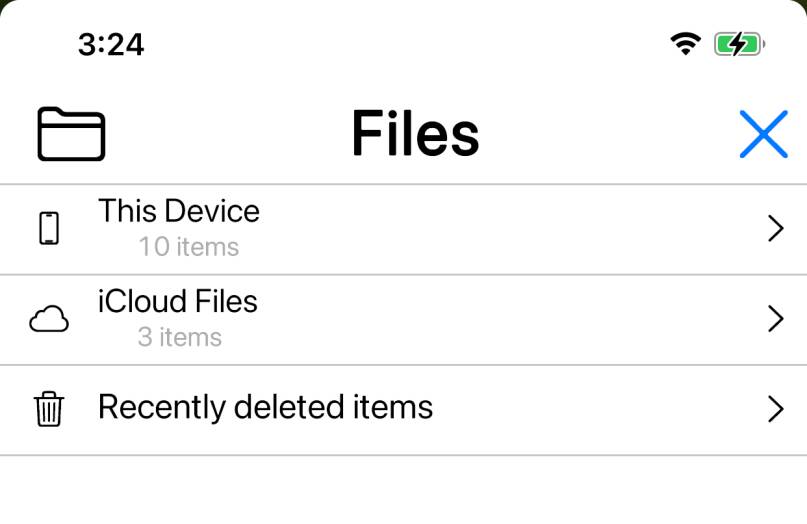Click blank space between Files title and X

click(610, 134)
